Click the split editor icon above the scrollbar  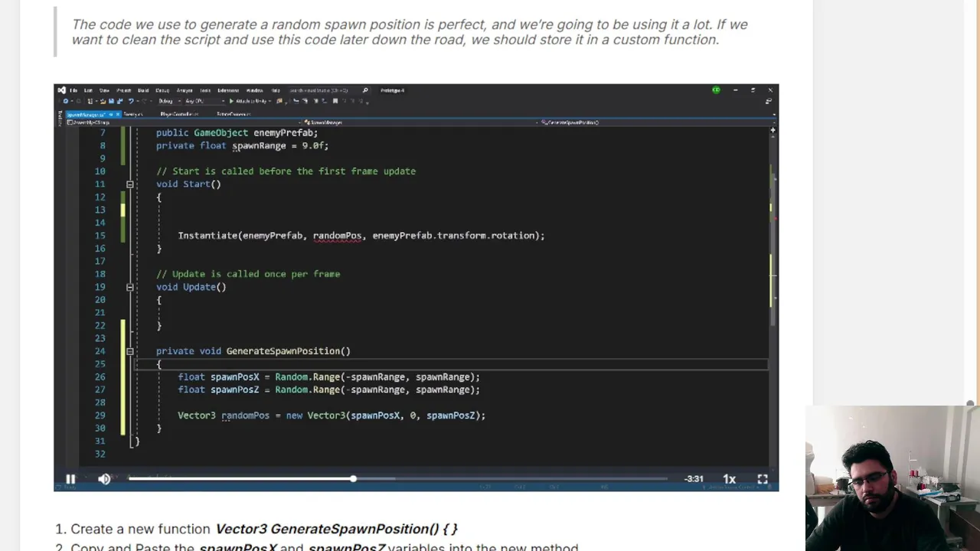coord(773,131)
